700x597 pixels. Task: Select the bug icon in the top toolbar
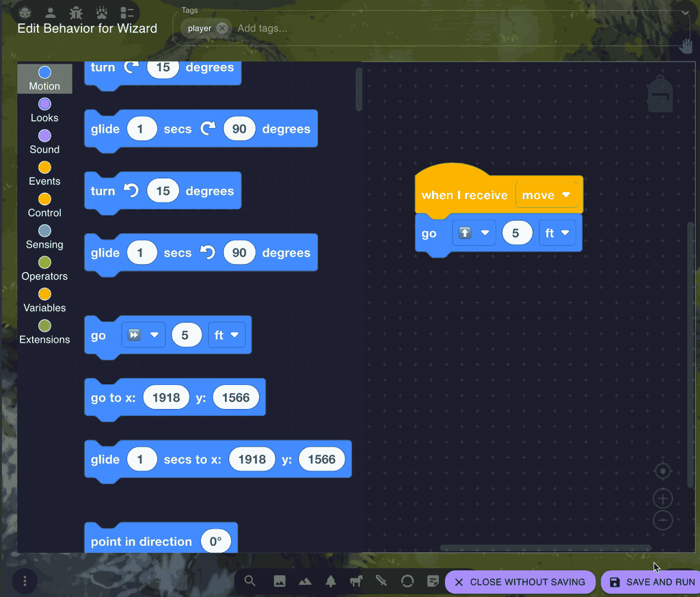76,12
